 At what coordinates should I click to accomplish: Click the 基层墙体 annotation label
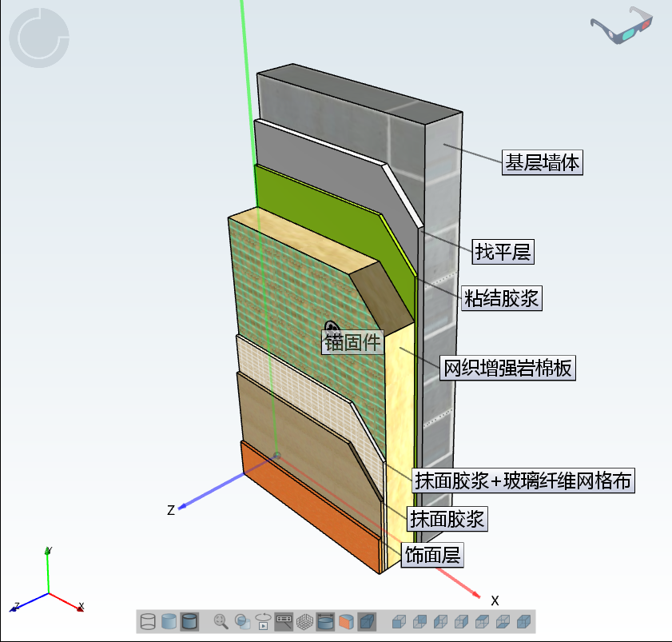click(x=543, y=163)
